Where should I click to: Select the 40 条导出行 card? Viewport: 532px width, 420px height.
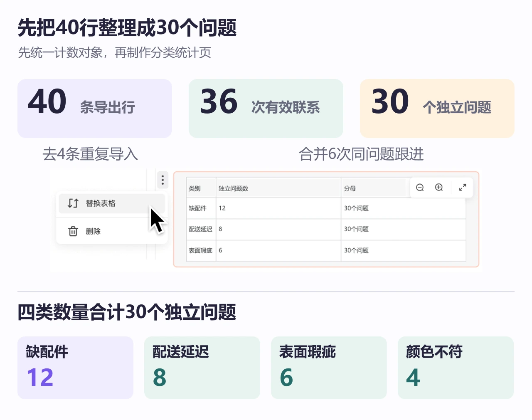tap(95, 109)
